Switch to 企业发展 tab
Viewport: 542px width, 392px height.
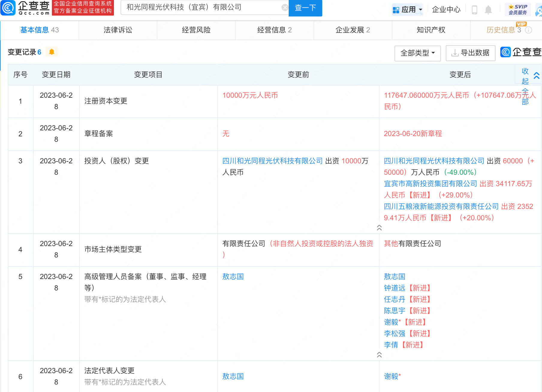(353, 30)
